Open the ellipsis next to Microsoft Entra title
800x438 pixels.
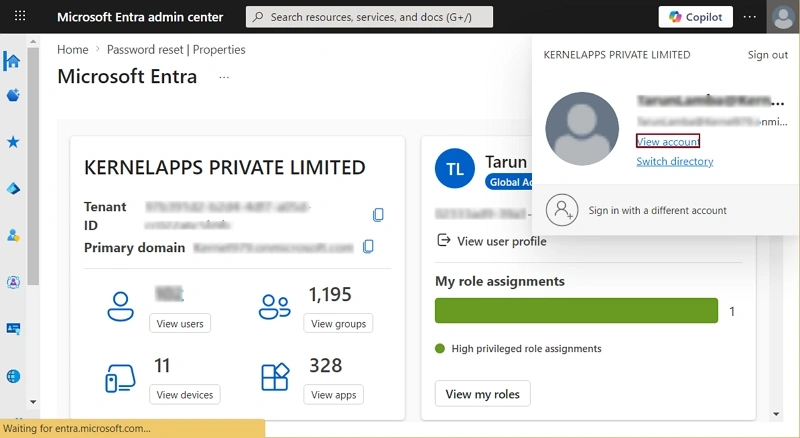[224, 77]
